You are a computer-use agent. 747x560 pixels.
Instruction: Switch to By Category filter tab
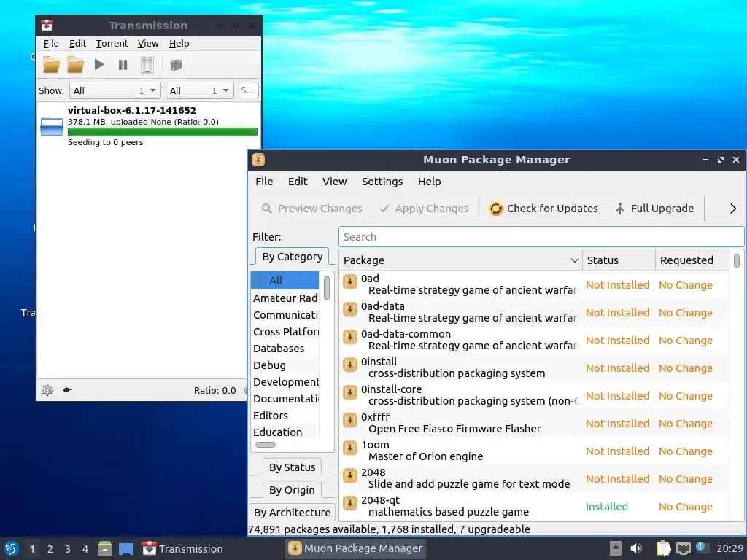coord(292,257)
